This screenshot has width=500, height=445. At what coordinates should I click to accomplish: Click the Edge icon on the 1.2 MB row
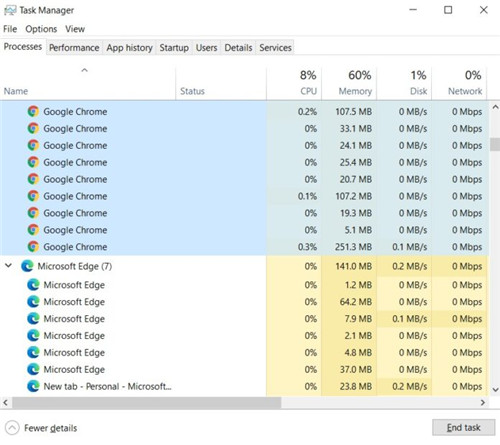(33, 285)
